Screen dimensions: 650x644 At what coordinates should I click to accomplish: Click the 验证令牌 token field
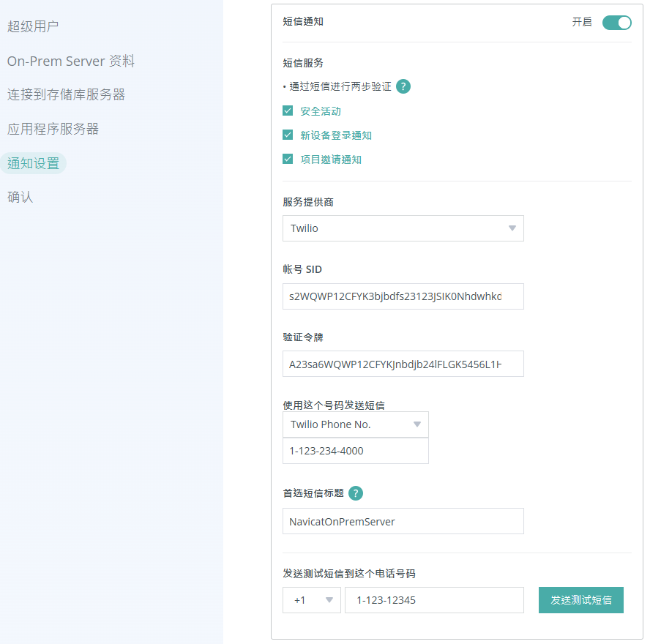(403, 364)
